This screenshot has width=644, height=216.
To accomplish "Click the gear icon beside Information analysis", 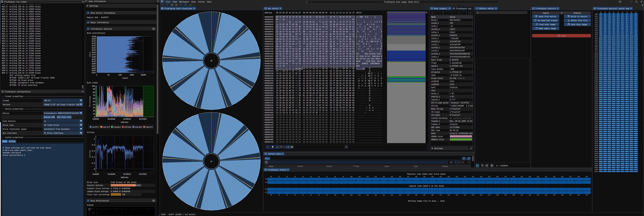I will coord(153,29).
